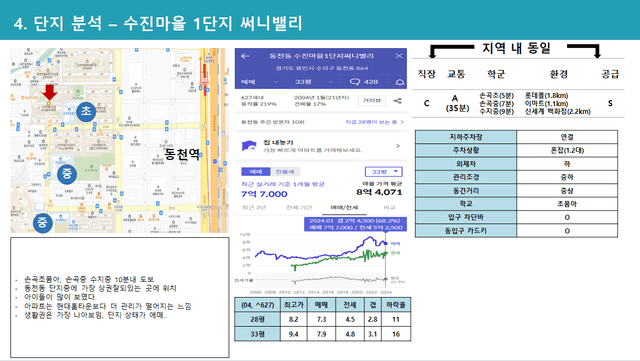Viewport: 640px width, 361px height.
Task: Click the 집 내놓기 house icon
Action: [x=249, y=146]
